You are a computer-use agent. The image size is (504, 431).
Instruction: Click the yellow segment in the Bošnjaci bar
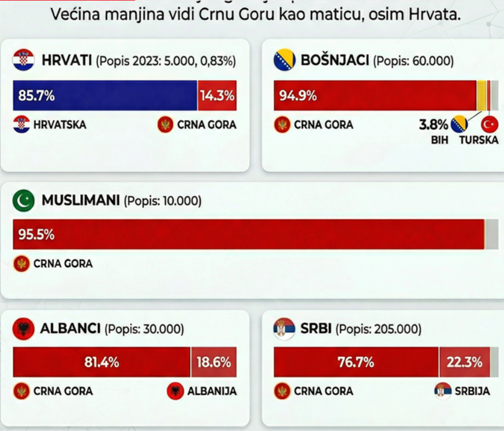click(x=481, y=96)
